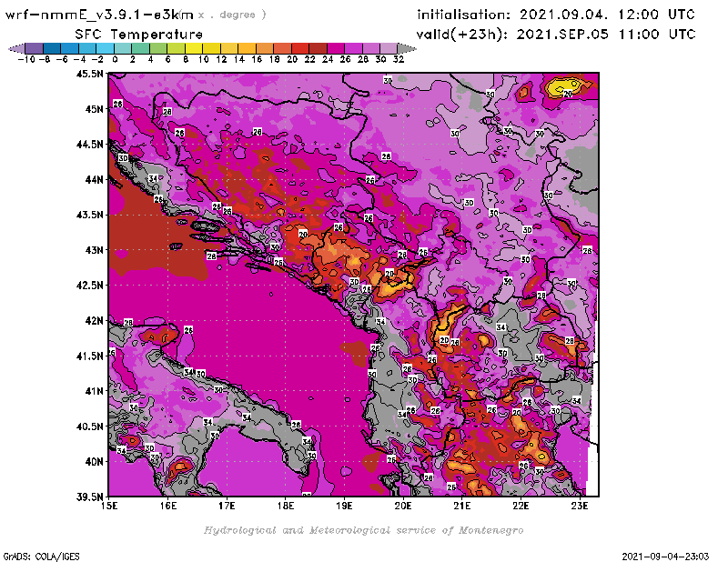Image resolution: width=728 pixels, height=562 pixels.
Task: Click the 45.5N latitude axis label
Action: pos(89,74)
